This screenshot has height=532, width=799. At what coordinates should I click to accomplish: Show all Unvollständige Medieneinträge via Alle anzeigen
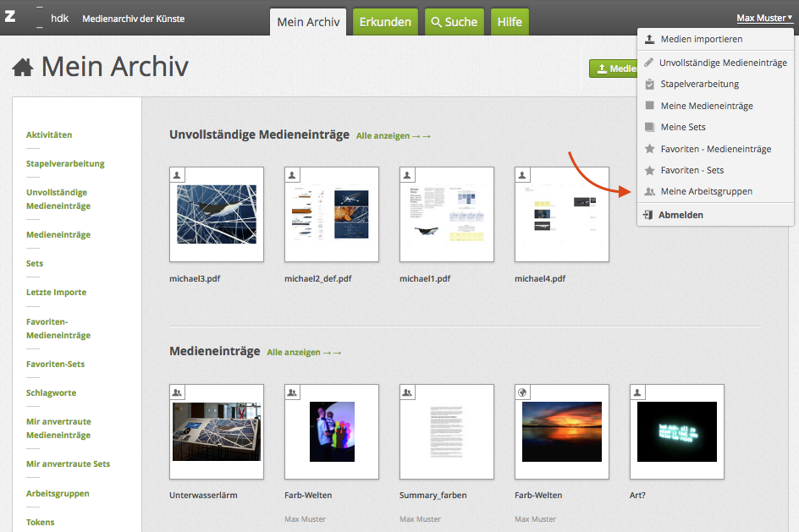(394, 135)
